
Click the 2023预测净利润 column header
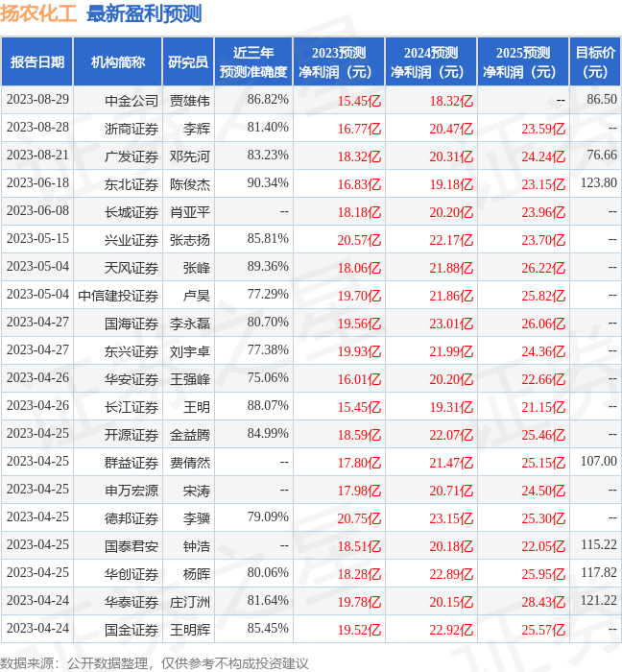(339, 62)
